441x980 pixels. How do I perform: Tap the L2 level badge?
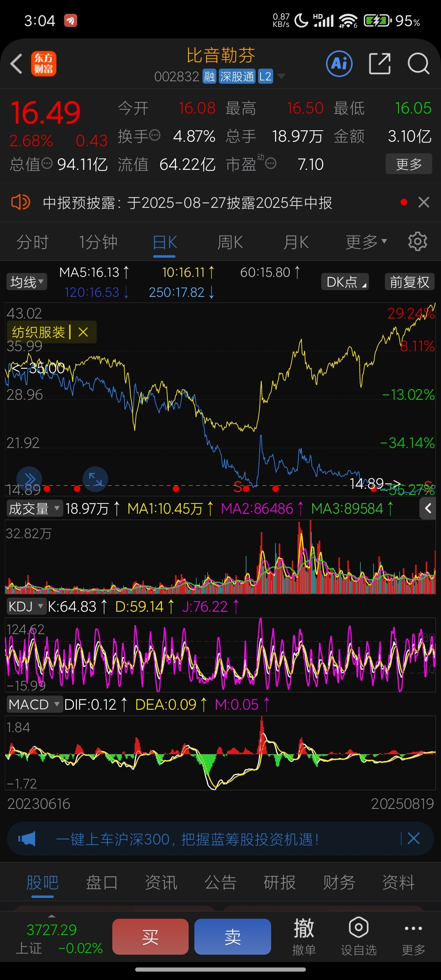(265, 76)
